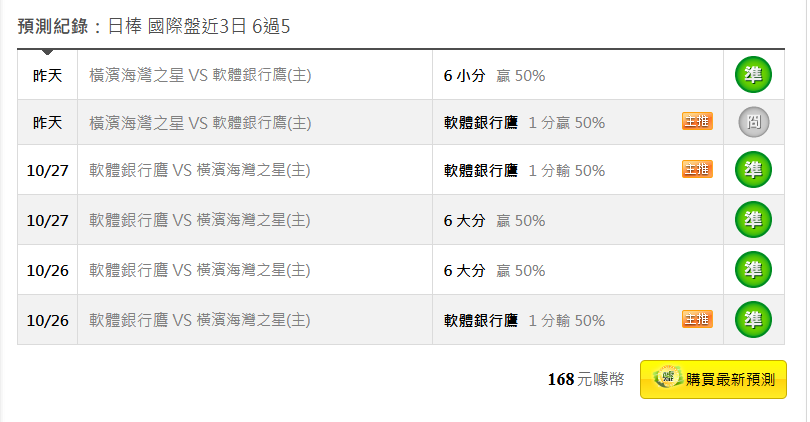Click 準 icon for 10/27 軟體銀行鷹 1分輸 row
Screen dimensions: 810x422
point(753,169)
